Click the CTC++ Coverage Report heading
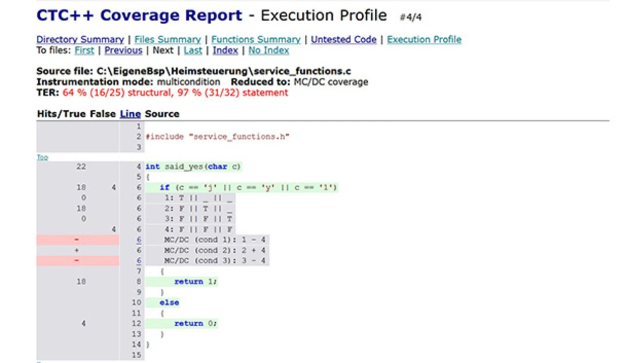The height and width of the screenshot is (363, 644). point(139,16)
